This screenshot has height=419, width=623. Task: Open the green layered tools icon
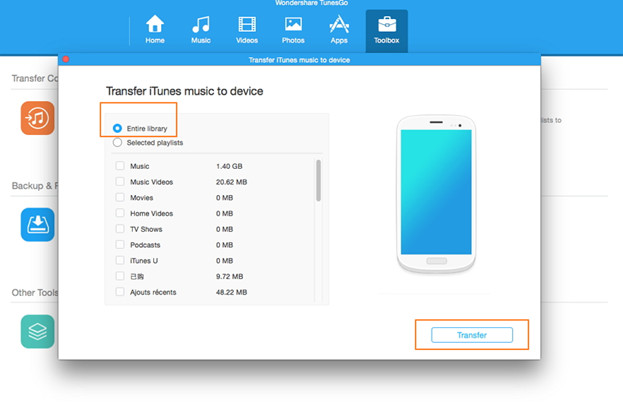(38, 332)
